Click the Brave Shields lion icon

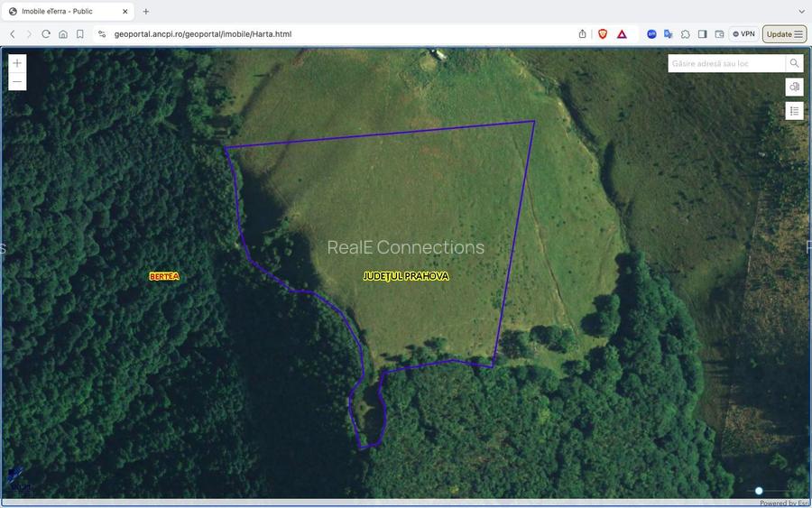[603, 34]
